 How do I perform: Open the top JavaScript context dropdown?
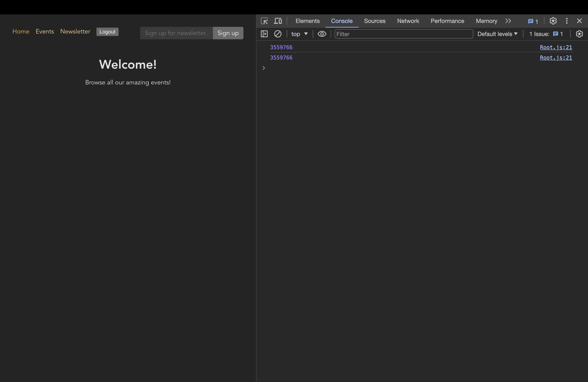(x=299, y=34)
